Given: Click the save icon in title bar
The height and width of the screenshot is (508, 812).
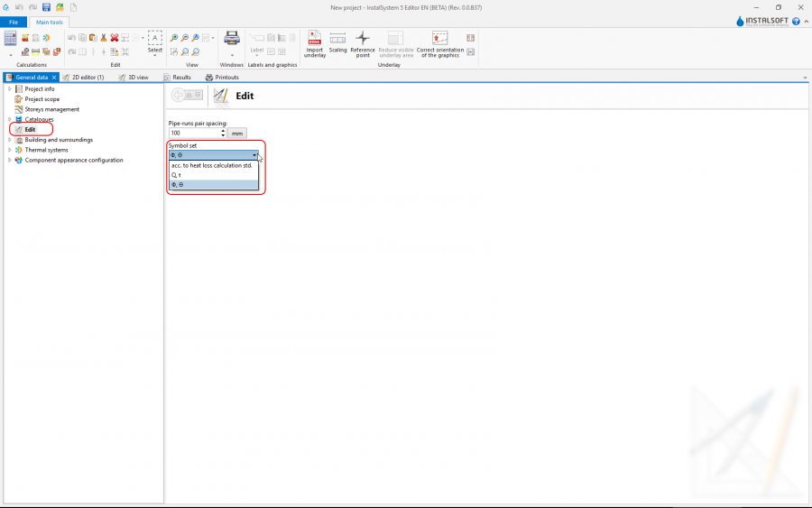Looking at the screenshot, I should 46,7.
